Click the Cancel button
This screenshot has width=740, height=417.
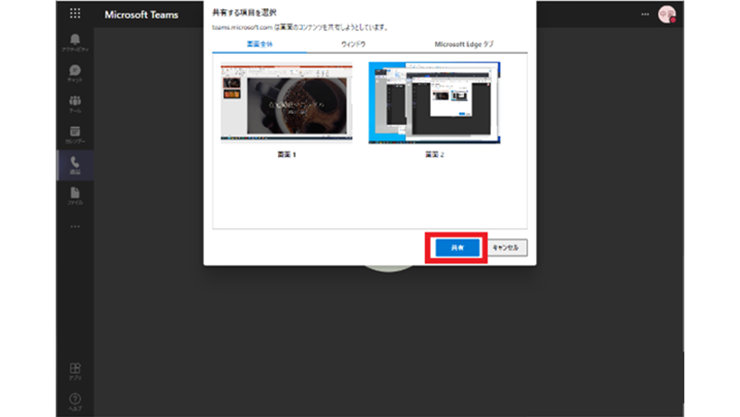(505, 248)
